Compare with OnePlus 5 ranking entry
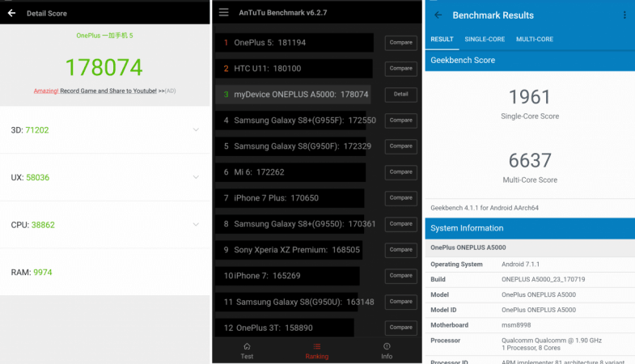The image size is (635, 364). coord(401,43)
